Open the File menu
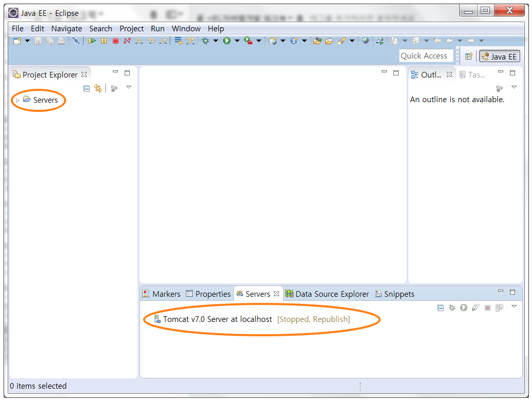This screenshot has width=532, height=402. pyautogui.click(x=17, y=29)
